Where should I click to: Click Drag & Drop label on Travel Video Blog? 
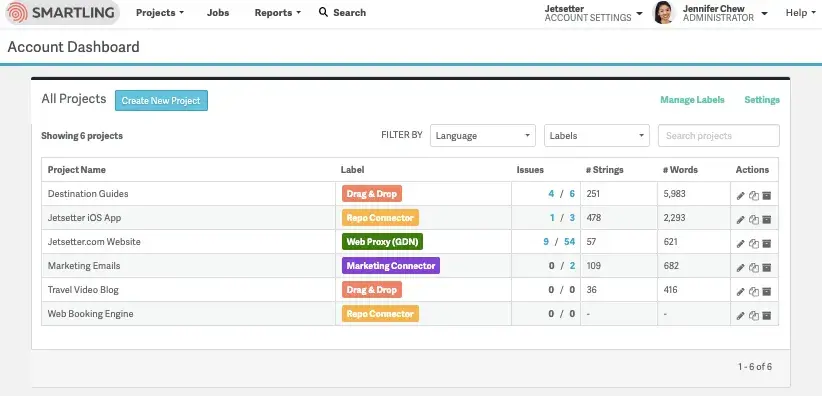coord(372,290)
